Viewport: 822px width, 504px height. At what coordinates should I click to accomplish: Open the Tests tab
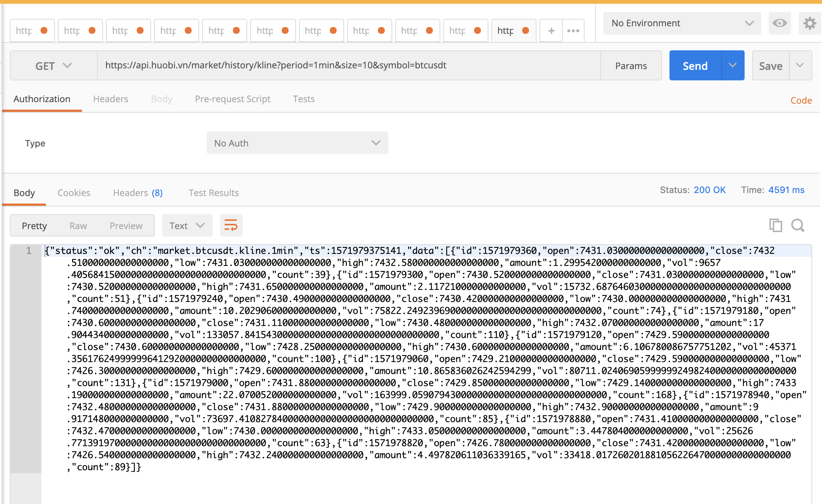(303, 99)
